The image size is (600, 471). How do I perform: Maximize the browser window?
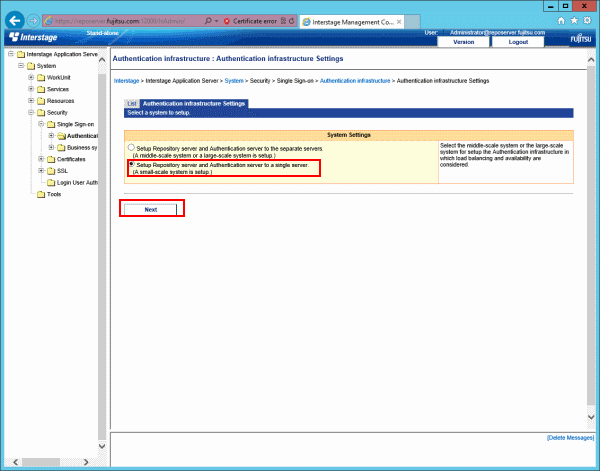(566, 6)
